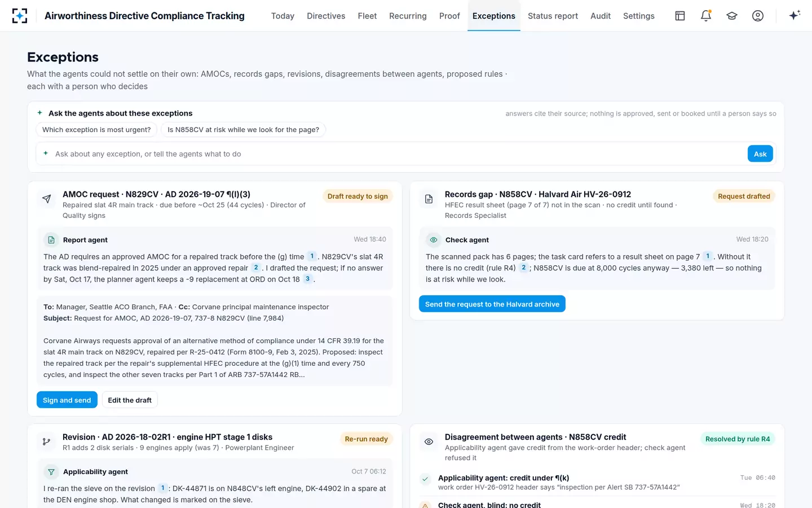812x508 pixels.
Task: Click the paper plane icon on AMOC request
Action: point(47,199)
